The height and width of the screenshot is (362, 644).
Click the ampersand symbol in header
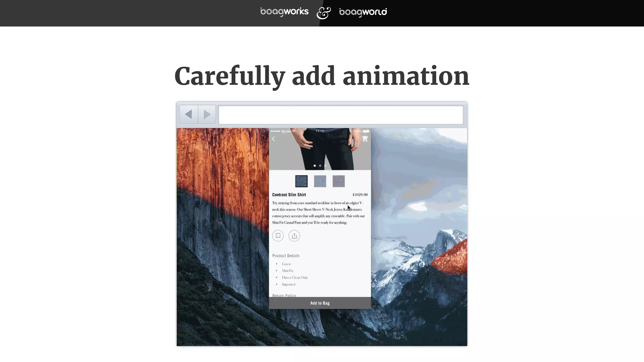click(324, 13)
